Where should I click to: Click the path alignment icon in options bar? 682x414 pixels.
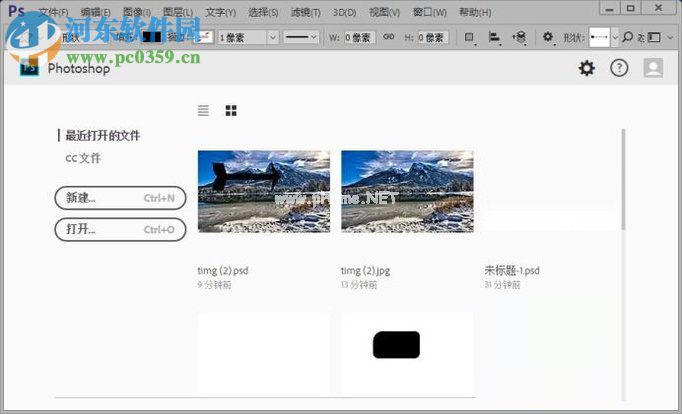[494, 37]
